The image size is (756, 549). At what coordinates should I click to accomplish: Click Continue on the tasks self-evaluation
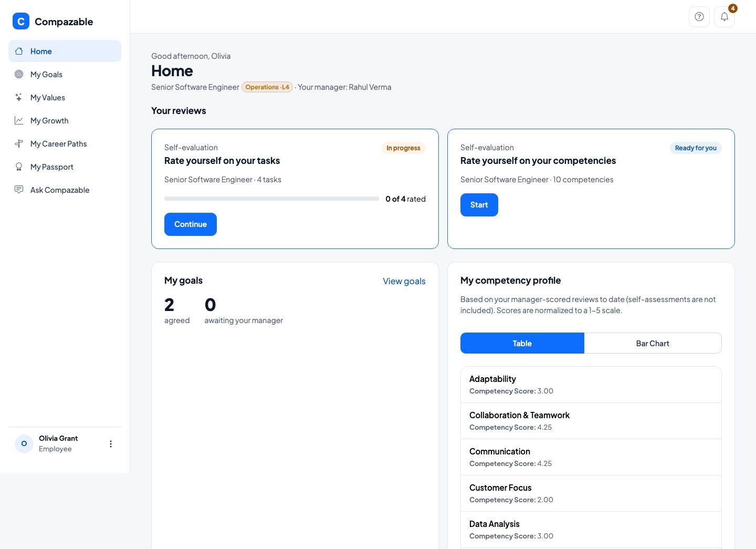191,224
